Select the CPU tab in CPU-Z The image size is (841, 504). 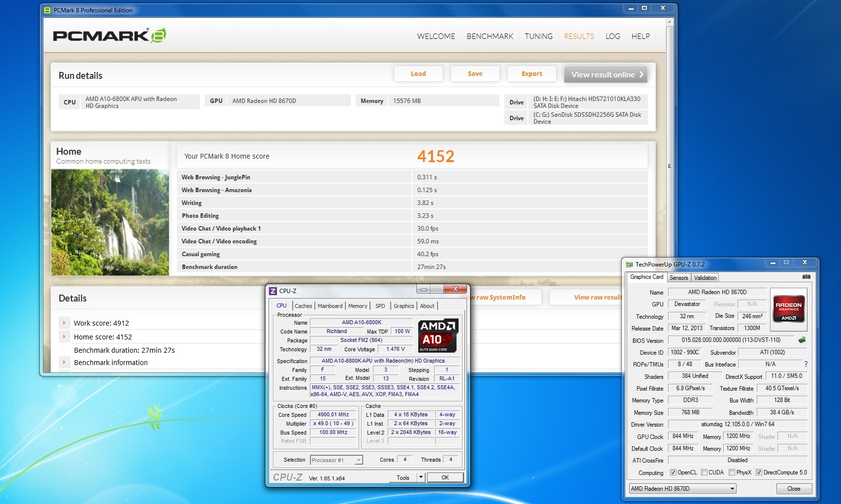282,305
